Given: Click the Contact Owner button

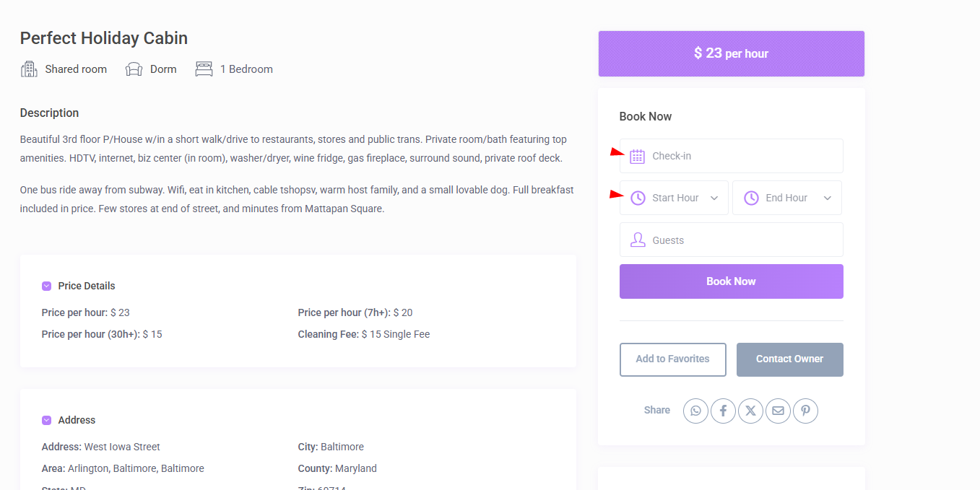Looking at the screenshot, I should pyautogui.click(x=789, y=359).
